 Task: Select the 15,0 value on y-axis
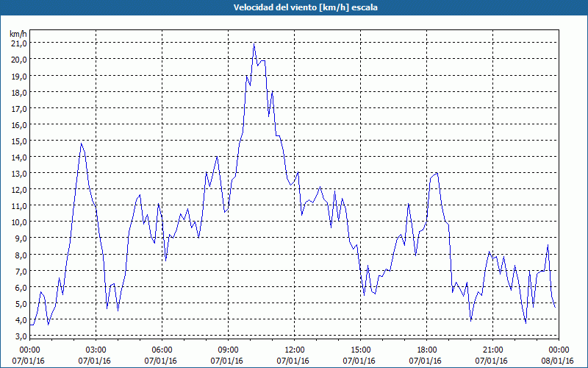click(19, 141)
